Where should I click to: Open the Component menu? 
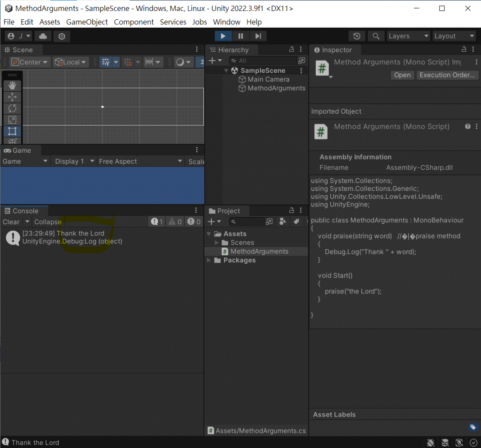(x=134, y=22)
